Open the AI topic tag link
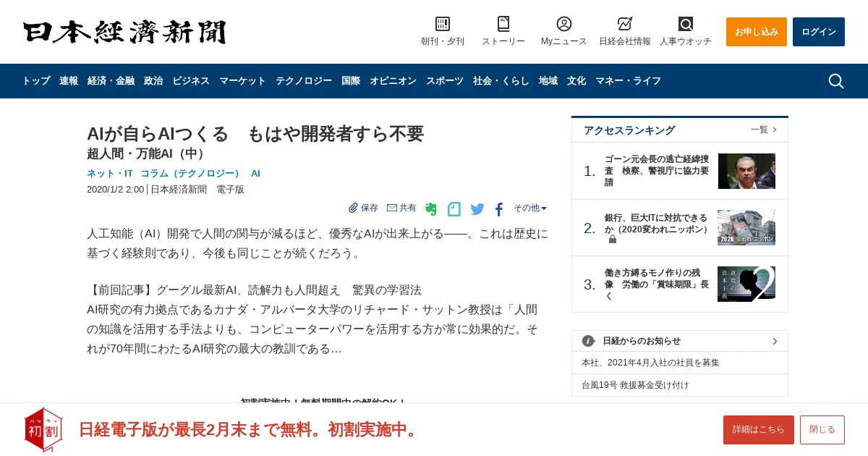Image resolution: width=868 pixels, height=456 pixels. pos(255,174)
